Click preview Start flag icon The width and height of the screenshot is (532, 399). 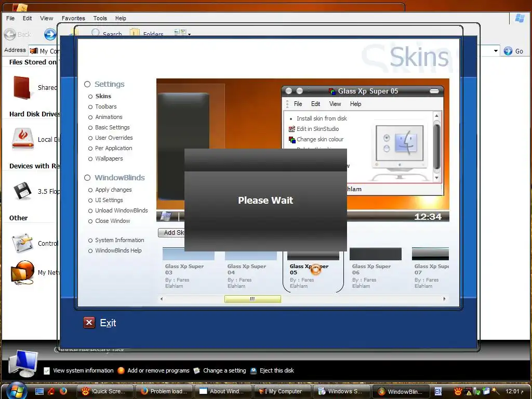(166, 216)
